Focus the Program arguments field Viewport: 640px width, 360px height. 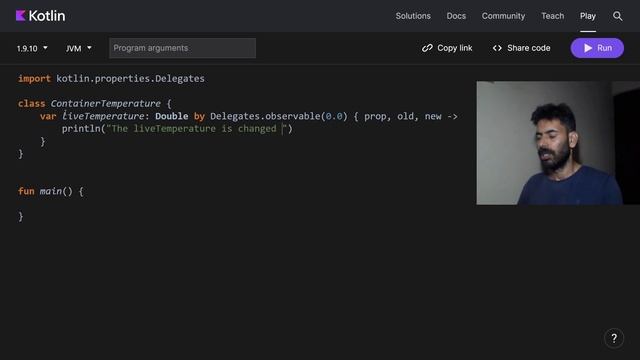pyautogui.click(x=182, y=48)
